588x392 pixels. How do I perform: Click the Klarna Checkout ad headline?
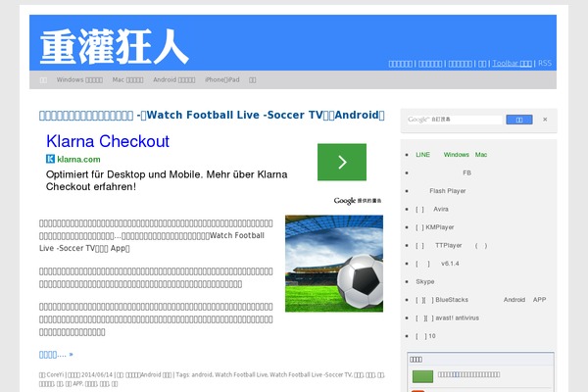pos(108,141)
